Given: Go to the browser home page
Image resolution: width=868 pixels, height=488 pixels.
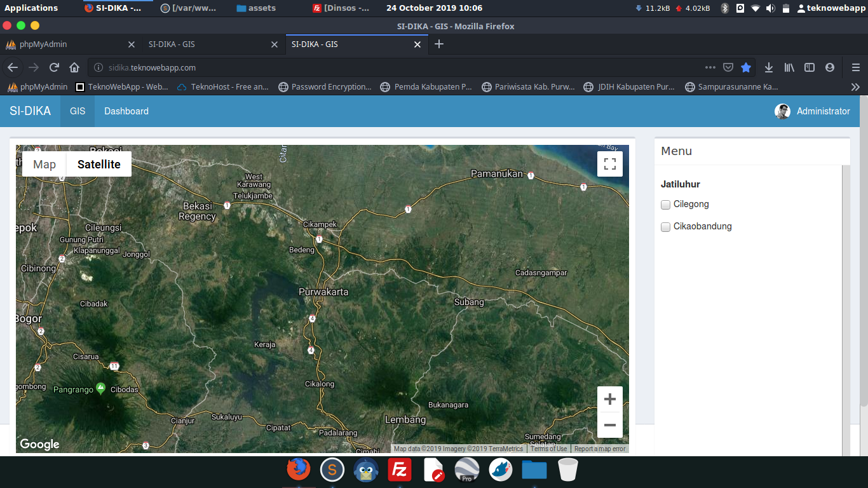Looking at the screenshot, I should (x=74, y=67).
